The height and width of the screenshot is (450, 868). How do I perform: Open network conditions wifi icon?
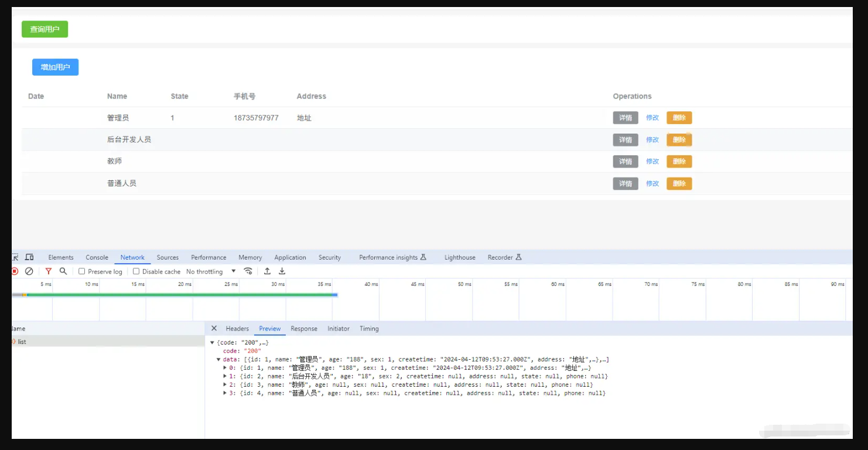click(248, 271)
